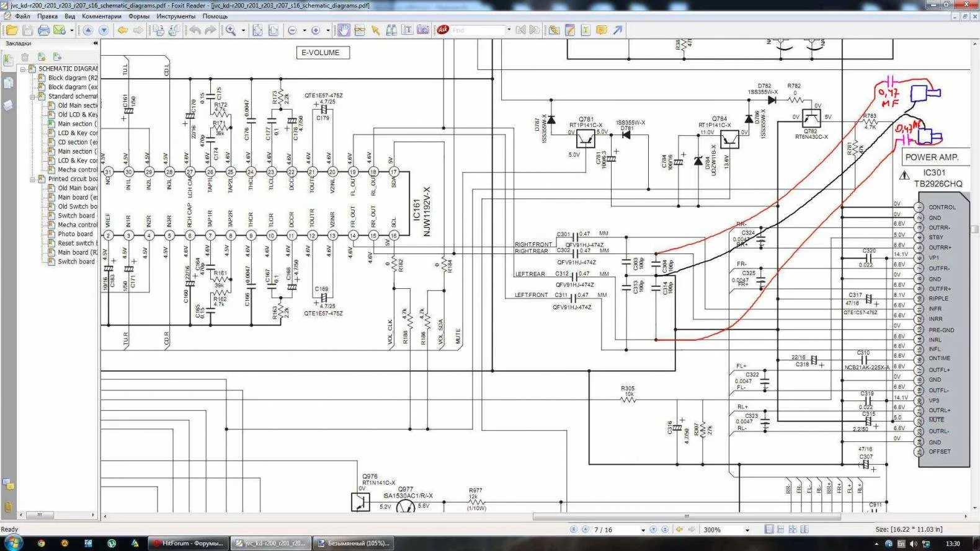Screen dimensions: 980x551
Task: Switch to single page view mode
Action: tap(769, 529)
